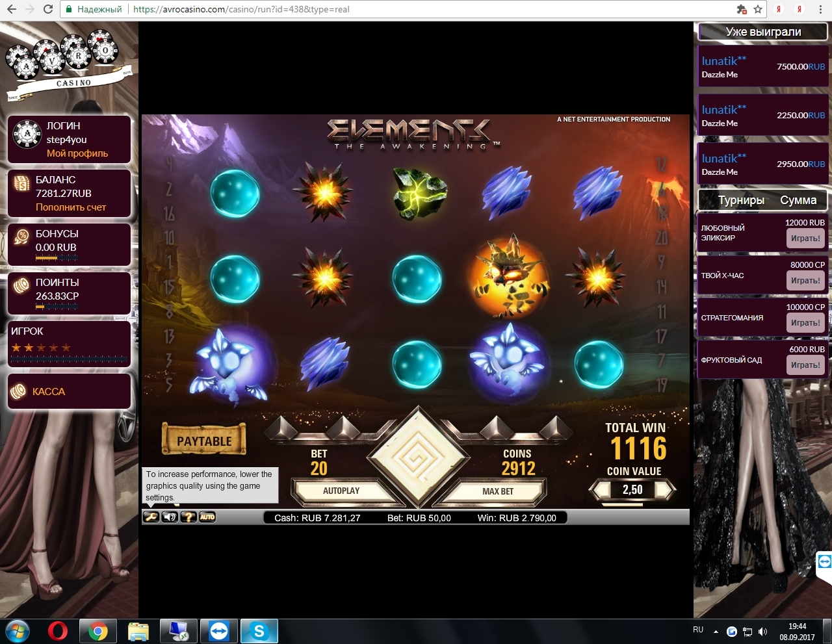832x644 pixels.
Task: Click the Avro Casino logo
Action: pyautogui.click(x=70, y=66)
